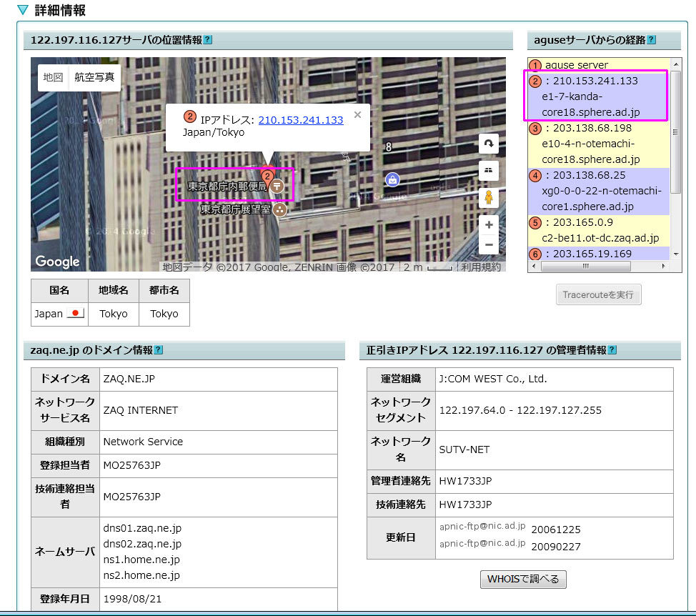Viewport: 696px width, 616px height.
Task: Click name server dns01.zaq.ne.jp
Action: coord(142,528)
